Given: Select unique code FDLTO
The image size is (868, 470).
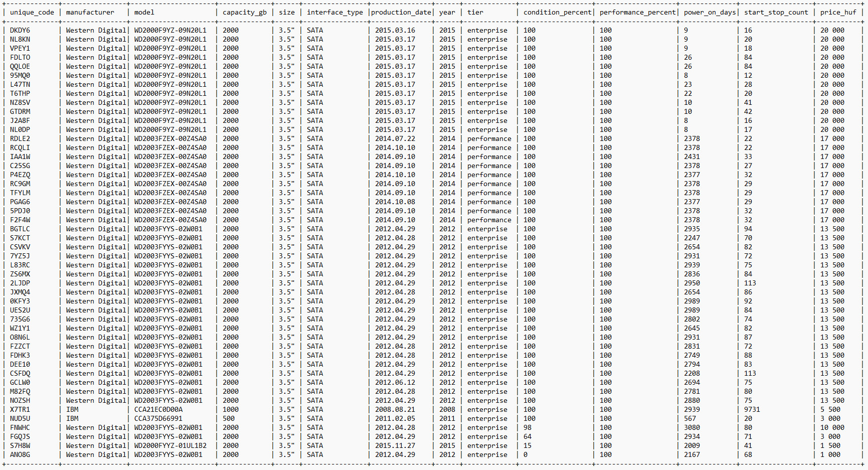Looking at the screenshot, I should point(20,57).
